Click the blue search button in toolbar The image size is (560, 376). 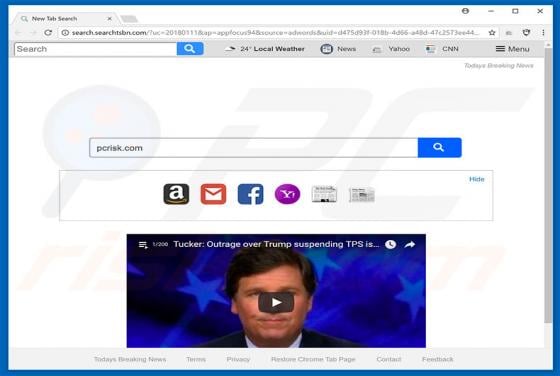190,49
